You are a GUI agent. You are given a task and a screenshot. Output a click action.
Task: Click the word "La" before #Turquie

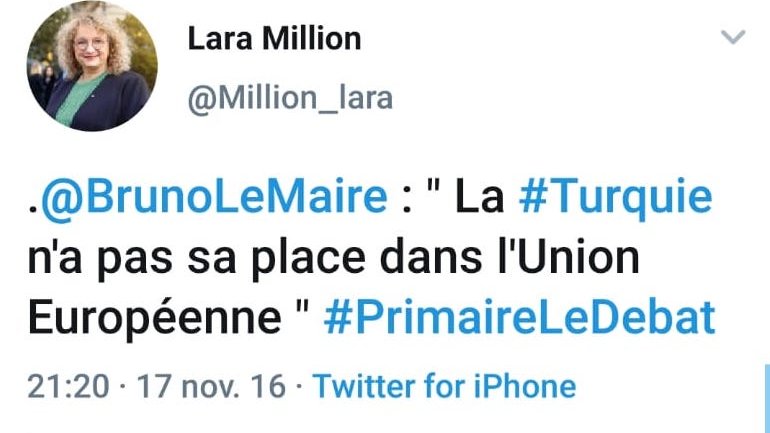tap(480, 197)
